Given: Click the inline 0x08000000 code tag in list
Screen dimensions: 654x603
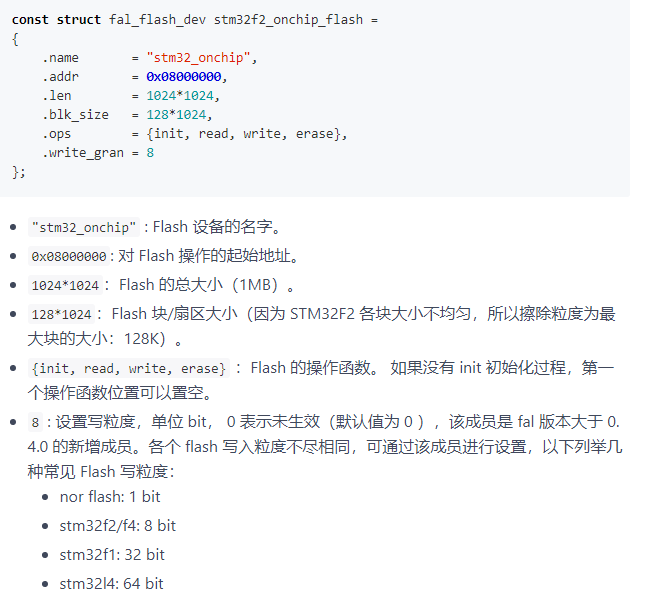Looking at the screenshot, I should (x=69, y=256).
